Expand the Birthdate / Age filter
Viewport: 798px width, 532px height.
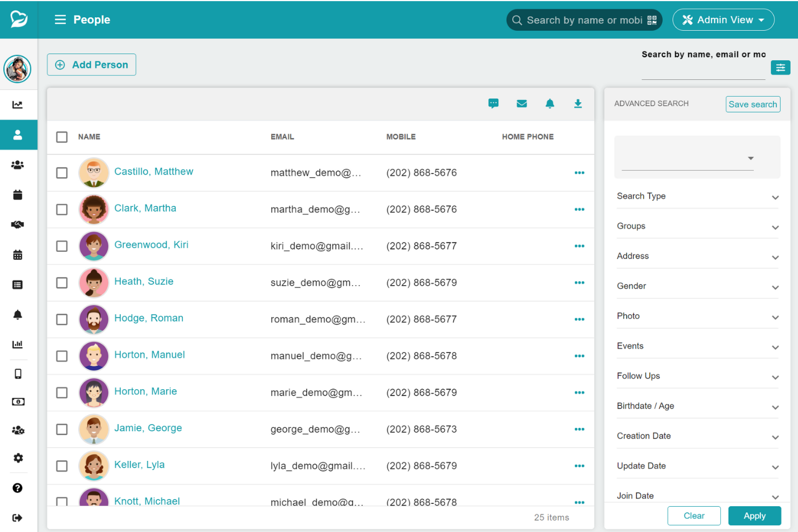(x=697, y=406)
